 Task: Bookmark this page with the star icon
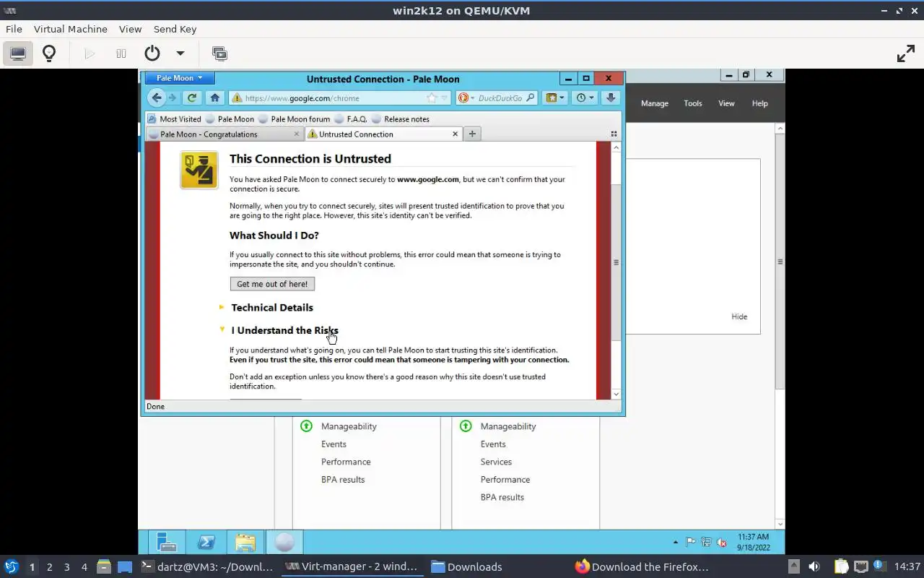tap(432, 98)
